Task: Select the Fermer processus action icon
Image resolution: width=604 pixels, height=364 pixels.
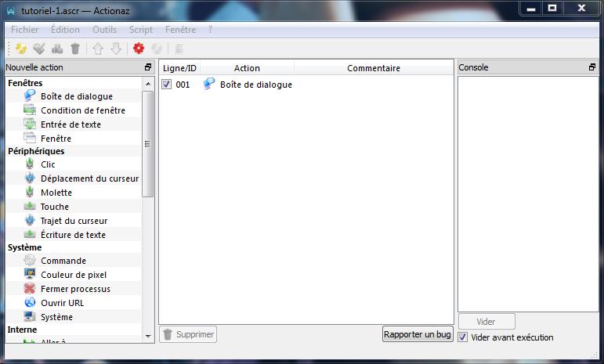Action: click(x=30, y=289)
